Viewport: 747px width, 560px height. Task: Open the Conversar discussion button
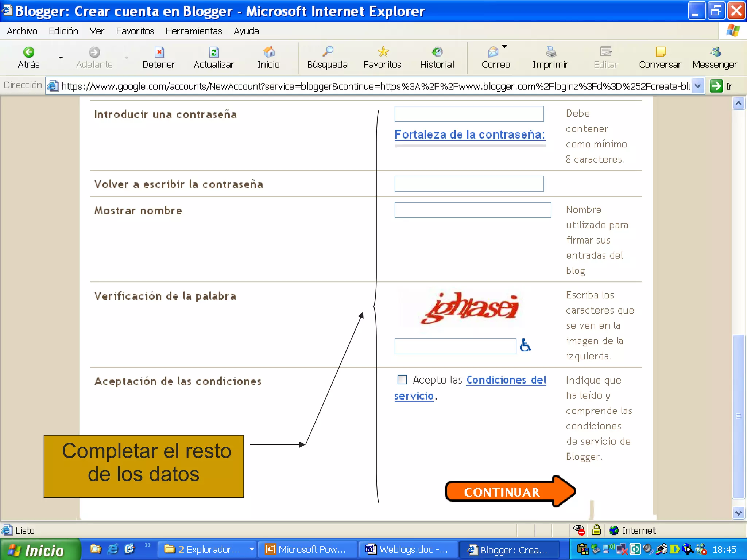pos(660,58)
